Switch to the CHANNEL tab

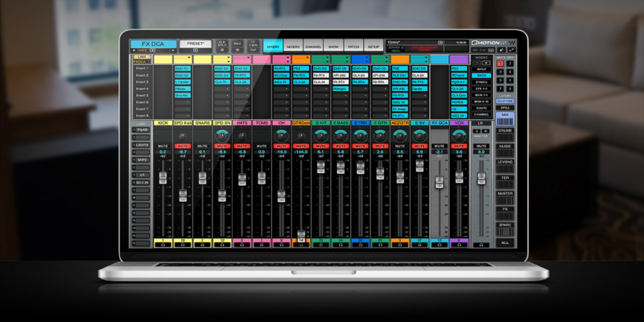pyautogui.click(x=313, y=47)
